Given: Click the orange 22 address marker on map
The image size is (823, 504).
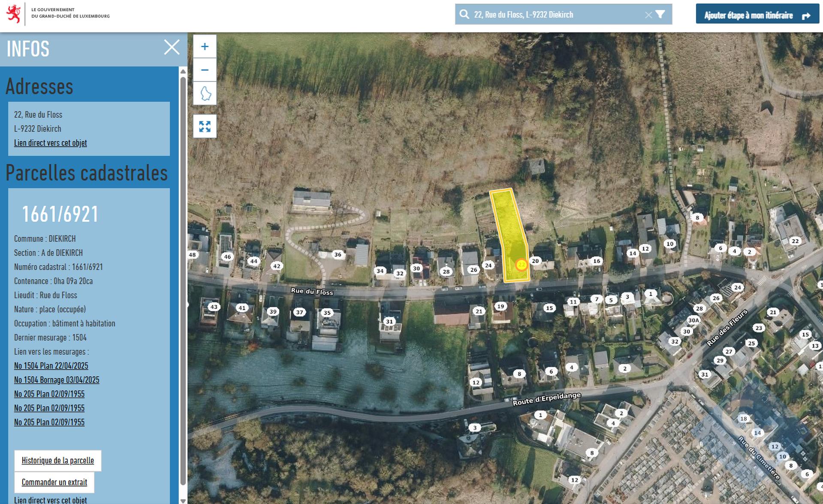Looking at the screenshot, I should (x=522, y=265).
